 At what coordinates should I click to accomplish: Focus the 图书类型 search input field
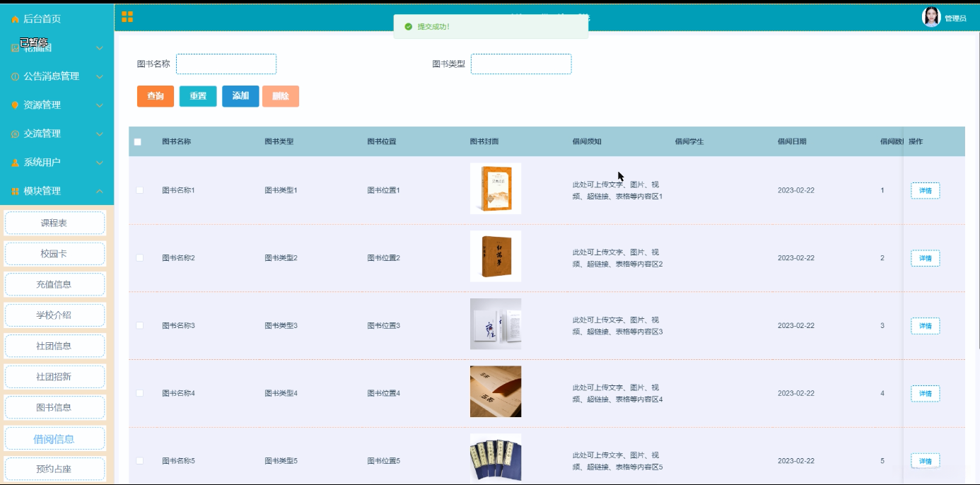[x=521, y=64]
